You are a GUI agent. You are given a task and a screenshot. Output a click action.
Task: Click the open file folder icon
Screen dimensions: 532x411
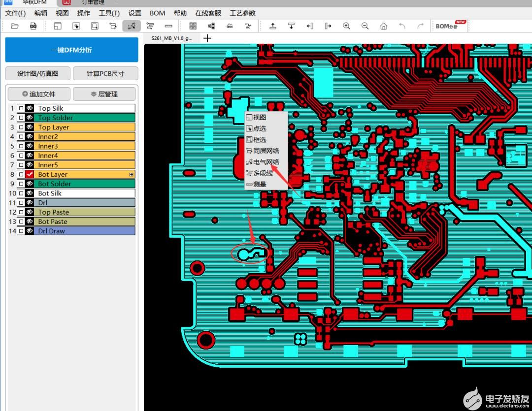point(15,26)
